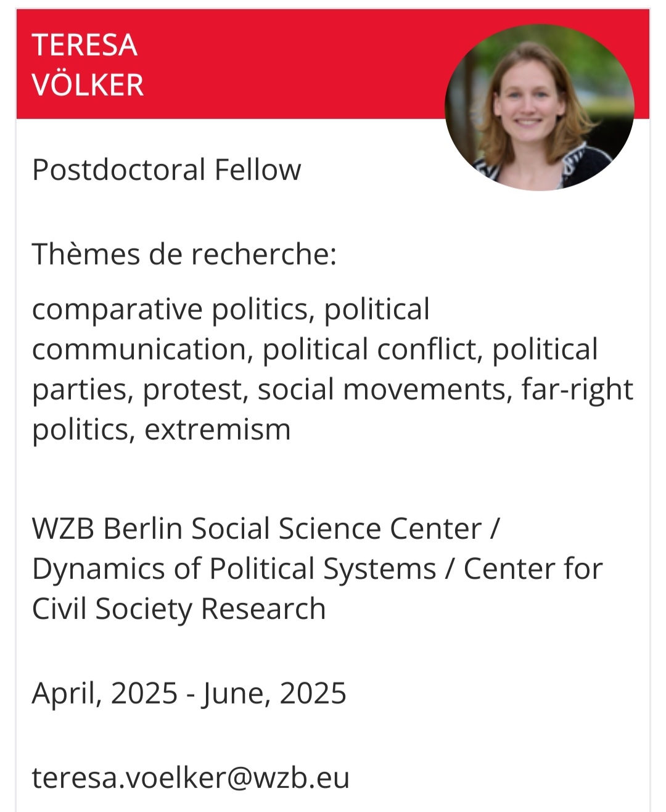Click Dynamics of Political Systems text

point(234,569)
